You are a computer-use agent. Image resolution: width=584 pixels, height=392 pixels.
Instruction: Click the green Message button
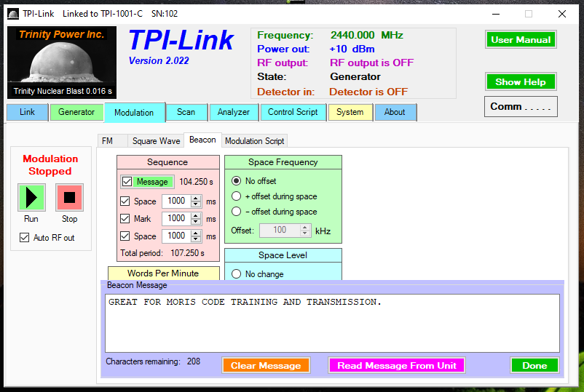point(152,182)
